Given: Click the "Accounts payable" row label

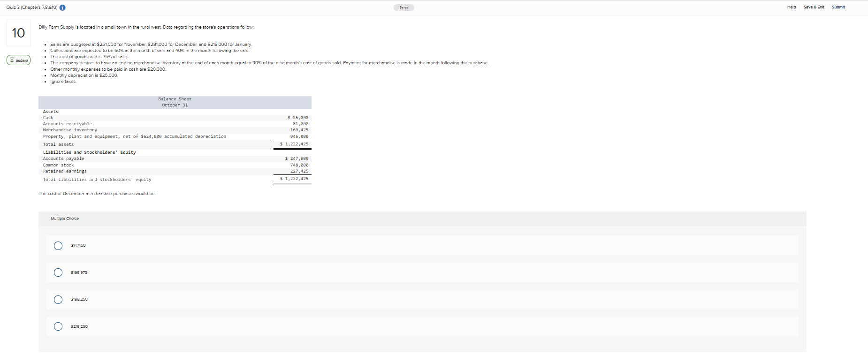Looking at the screenshot, I should pyautogui.click(x=64, y=159).
